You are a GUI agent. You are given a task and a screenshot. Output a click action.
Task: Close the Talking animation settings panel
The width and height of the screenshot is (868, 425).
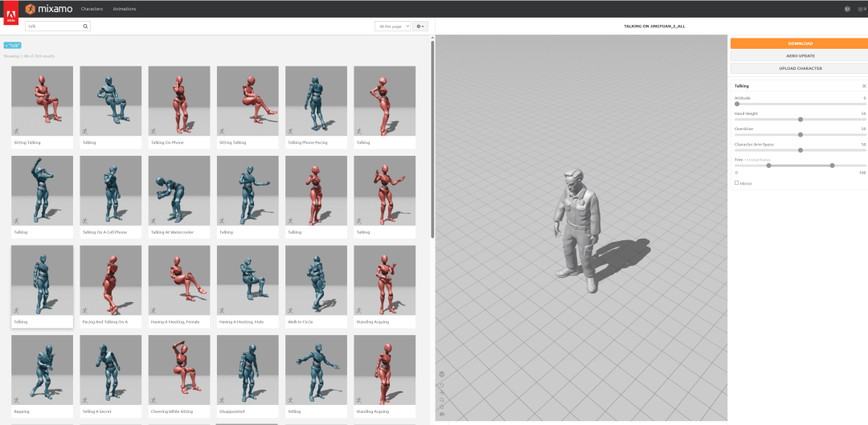point(864,85)
